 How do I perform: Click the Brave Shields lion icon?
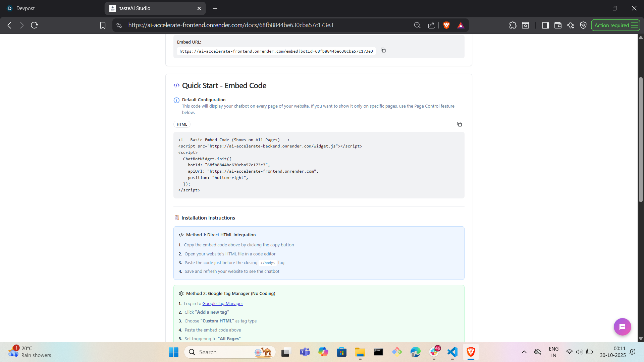tap(446, 25)
